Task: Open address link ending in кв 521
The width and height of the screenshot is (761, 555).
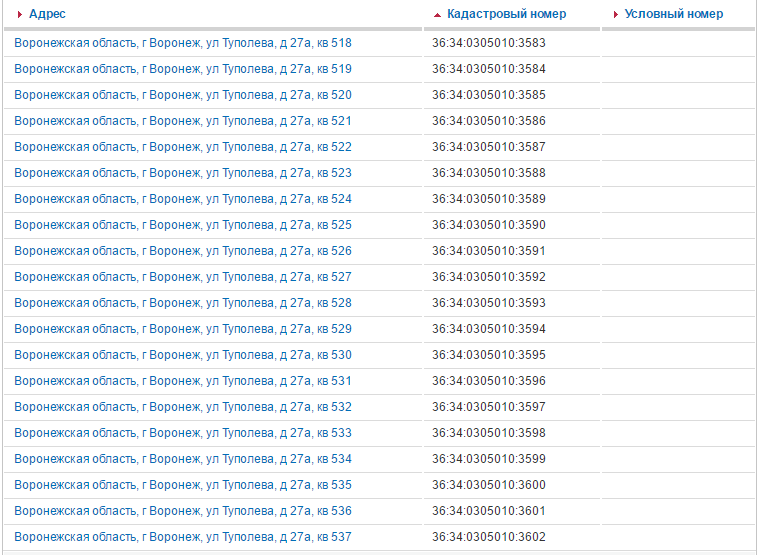Action: [x=183, y=121]
